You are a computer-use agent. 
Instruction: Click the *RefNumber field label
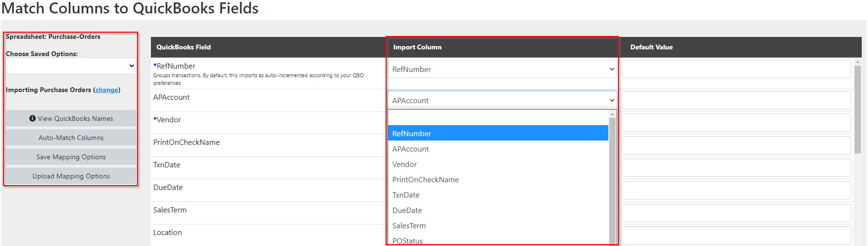point(174,66)
